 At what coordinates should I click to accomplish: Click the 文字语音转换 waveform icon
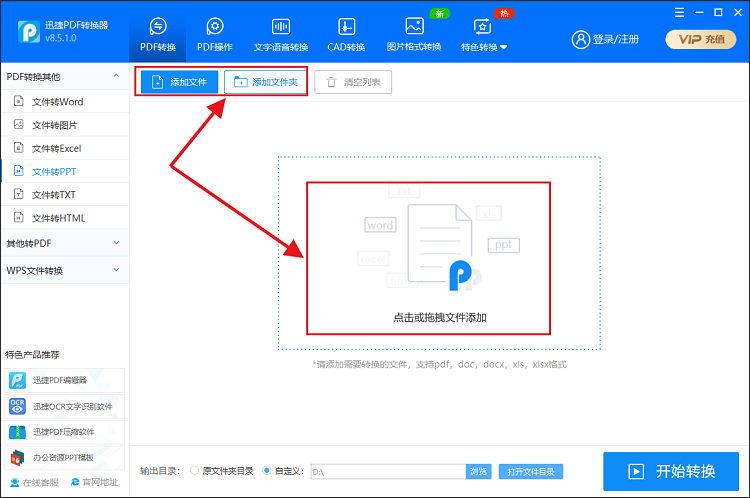(281, 26)
